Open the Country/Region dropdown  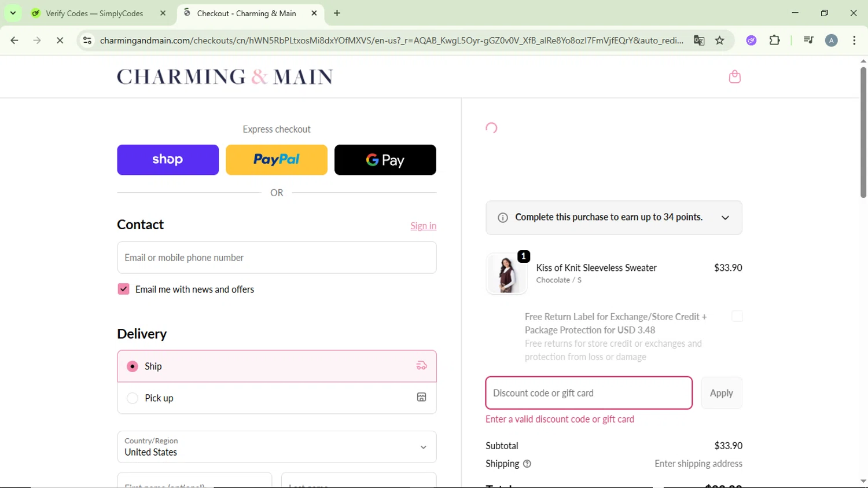click(277, 446)
